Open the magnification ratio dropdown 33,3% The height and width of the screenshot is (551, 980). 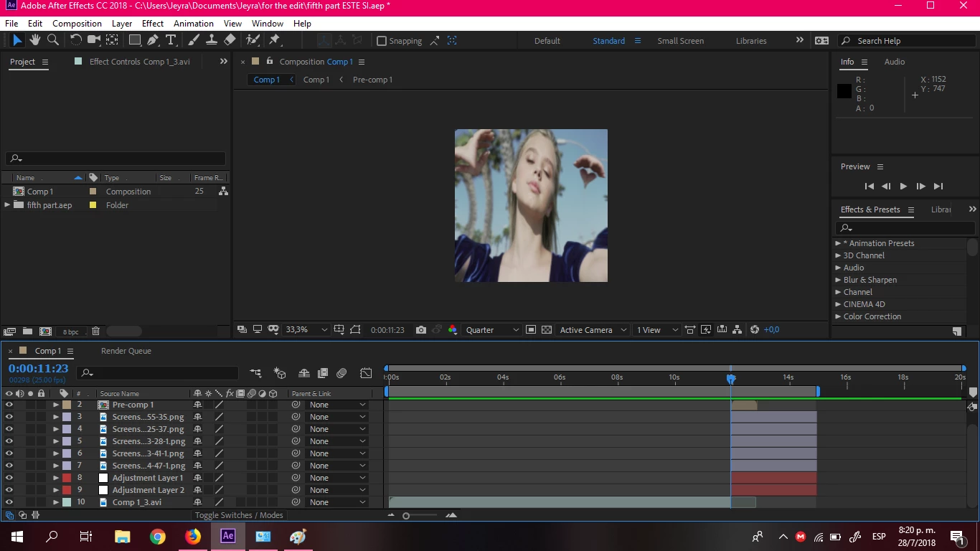coord(306,330)
